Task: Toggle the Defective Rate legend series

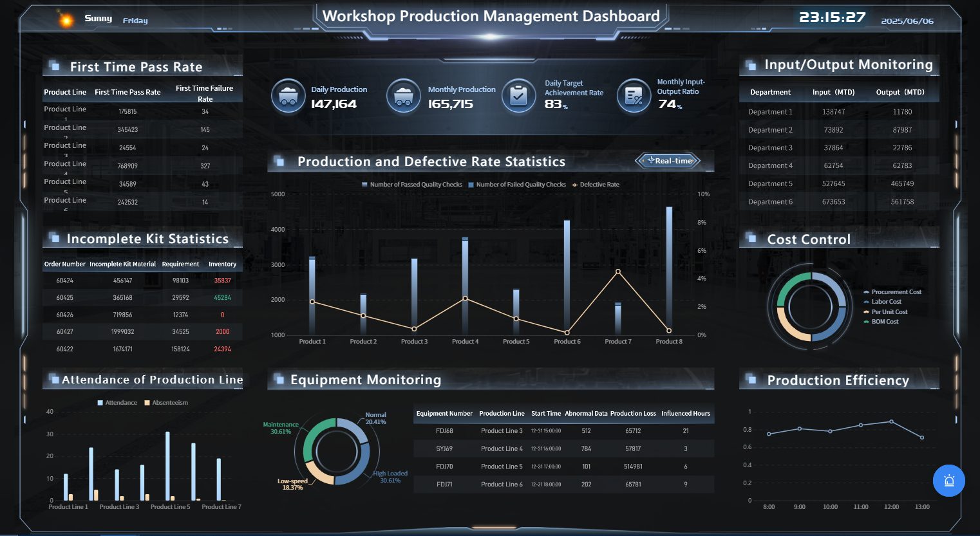Action: (596, 185)
